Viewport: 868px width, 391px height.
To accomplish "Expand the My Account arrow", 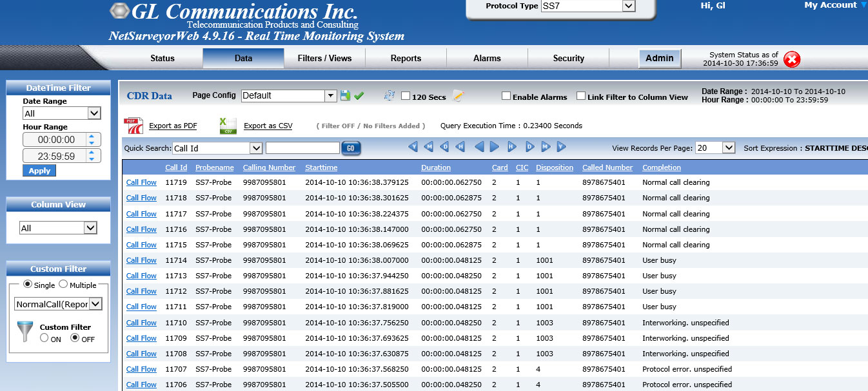I will click(864, 5).
